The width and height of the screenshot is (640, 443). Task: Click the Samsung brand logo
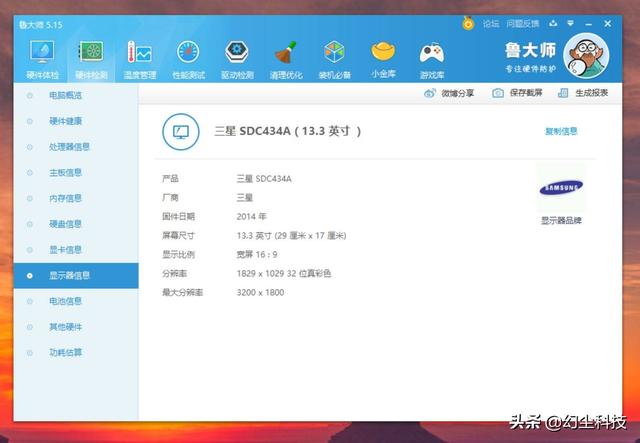point(561,188)
